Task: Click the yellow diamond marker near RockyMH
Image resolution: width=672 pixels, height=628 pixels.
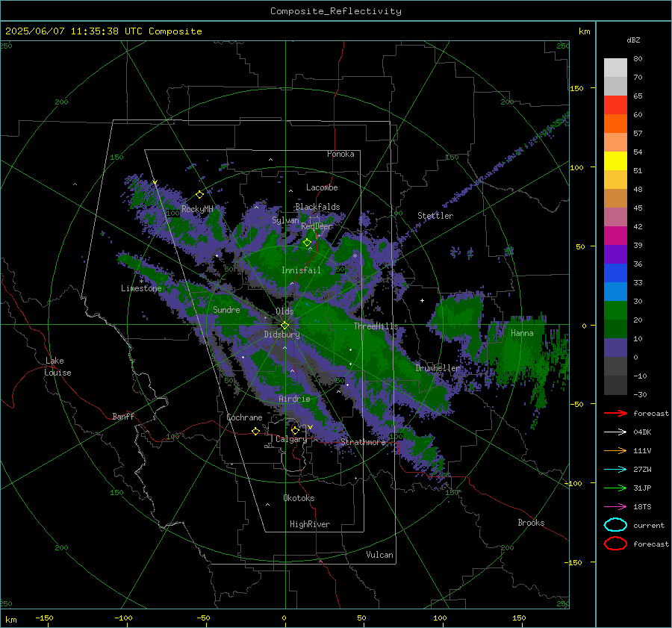Action: tap(199, 195)
